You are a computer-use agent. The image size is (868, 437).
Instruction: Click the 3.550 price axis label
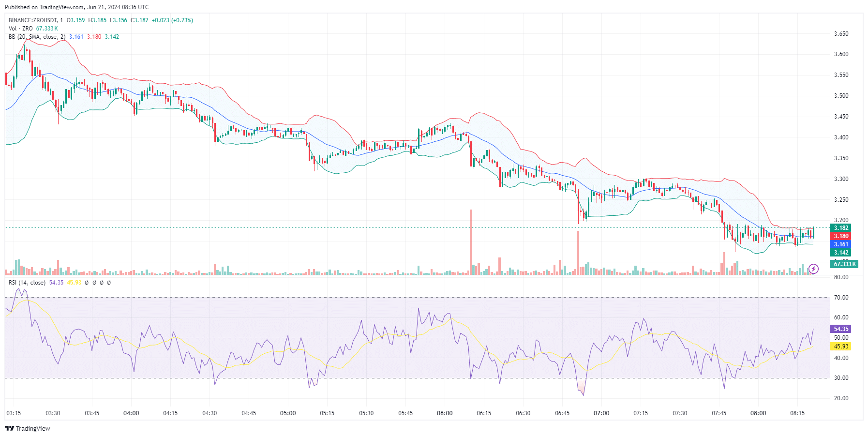841,75
